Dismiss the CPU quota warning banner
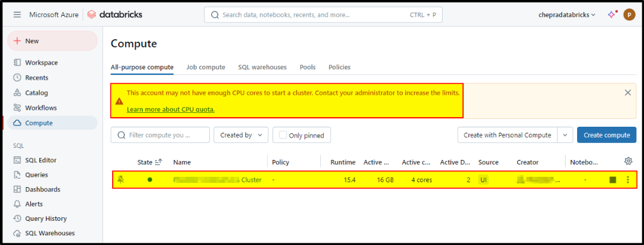Viewport: 644px width, 245px height. (x=628, y=93)
